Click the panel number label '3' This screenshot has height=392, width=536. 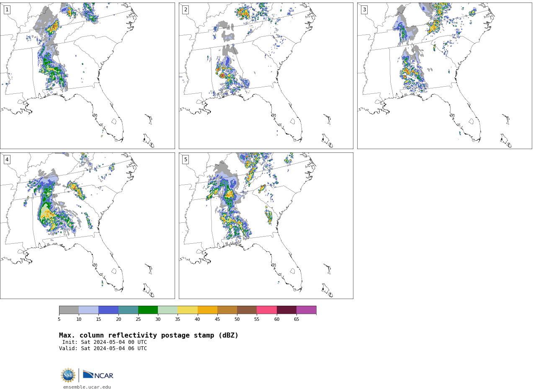click(364, 10)
